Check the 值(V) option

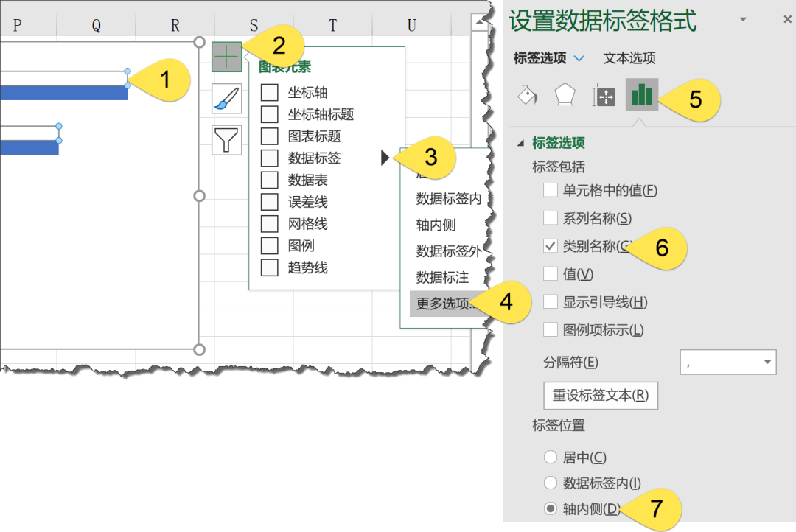pyautogui.click(x=549, y=273)
